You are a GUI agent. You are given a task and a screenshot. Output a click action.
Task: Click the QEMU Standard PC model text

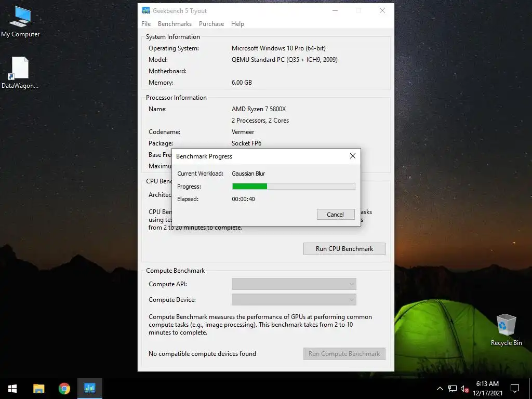285,60
